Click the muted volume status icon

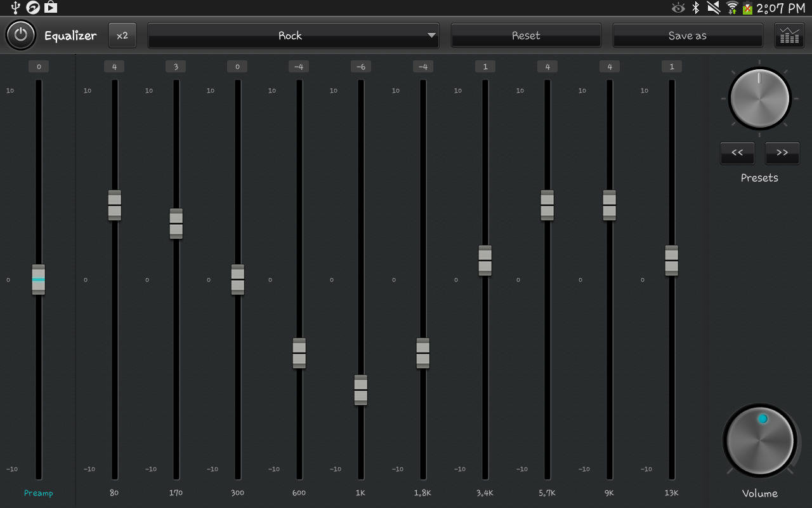713,8
